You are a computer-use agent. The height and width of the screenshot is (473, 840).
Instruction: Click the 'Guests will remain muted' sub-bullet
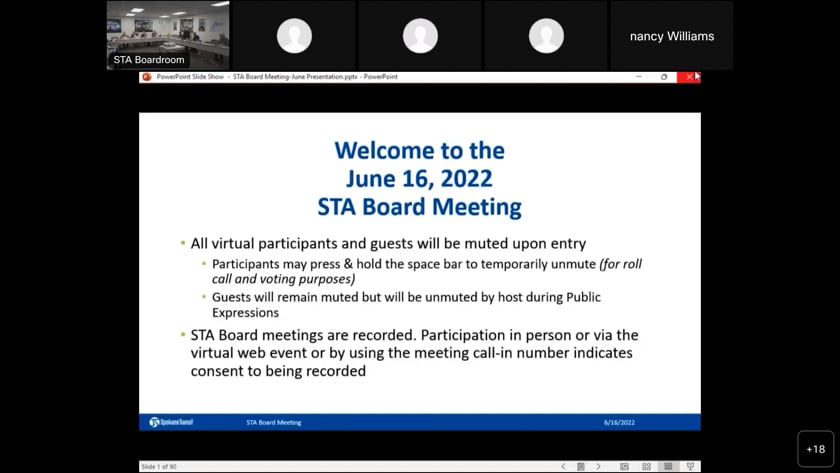point(406,304)
